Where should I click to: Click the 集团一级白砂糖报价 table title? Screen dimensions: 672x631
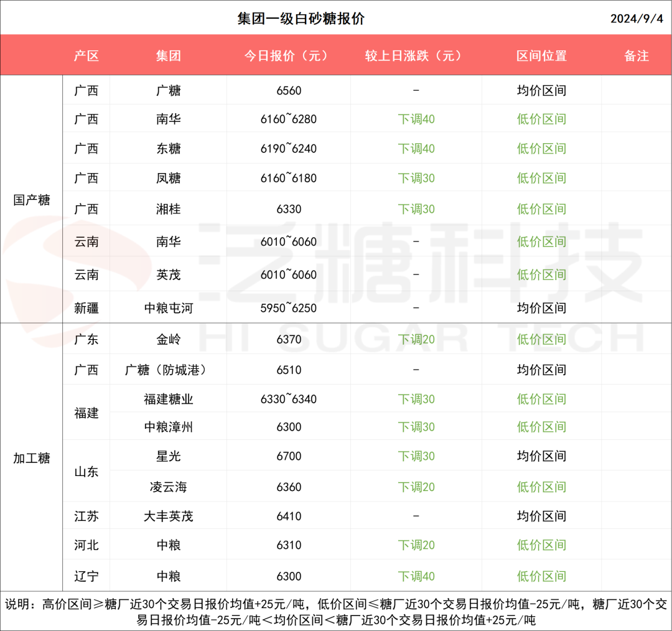click(x=301, y=19)
